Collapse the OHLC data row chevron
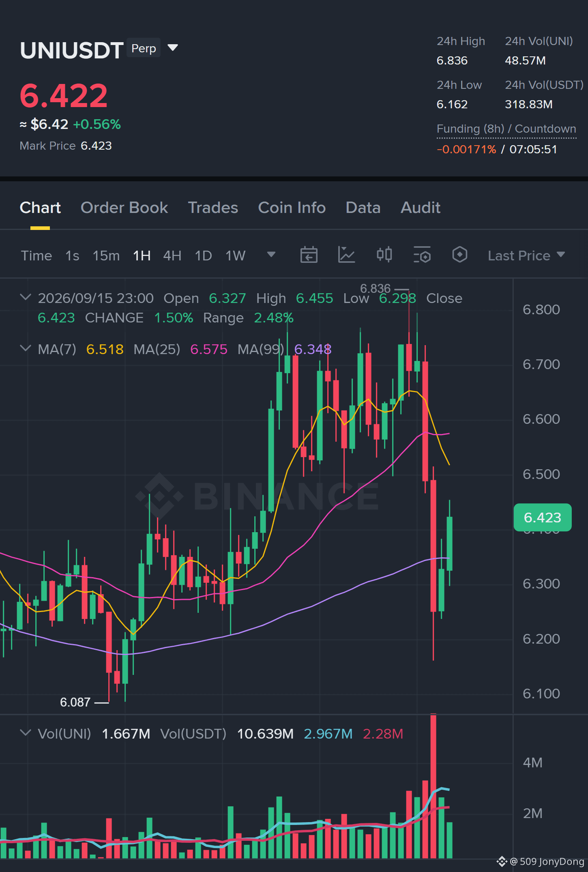 coord(26,297)
